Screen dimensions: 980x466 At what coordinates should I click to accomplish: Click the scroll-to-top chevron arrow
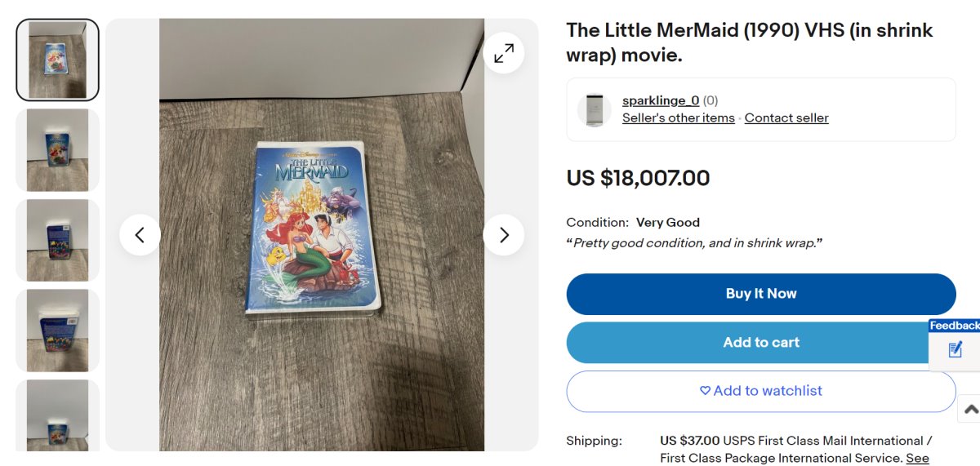coord(969,409)
